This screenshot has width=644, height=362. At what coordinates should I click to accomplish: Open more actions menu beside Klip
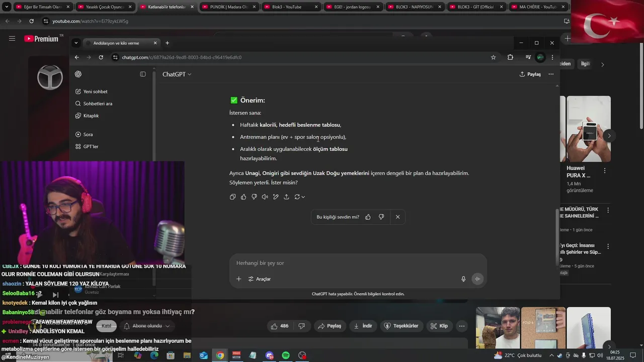[x=462, y=326]
